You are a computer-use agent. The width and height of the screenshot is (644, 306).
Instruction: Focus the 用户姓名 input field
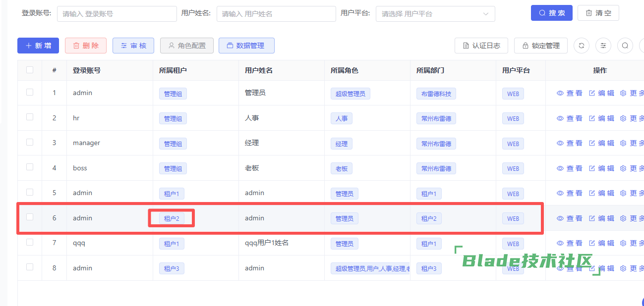click(276, 14)
